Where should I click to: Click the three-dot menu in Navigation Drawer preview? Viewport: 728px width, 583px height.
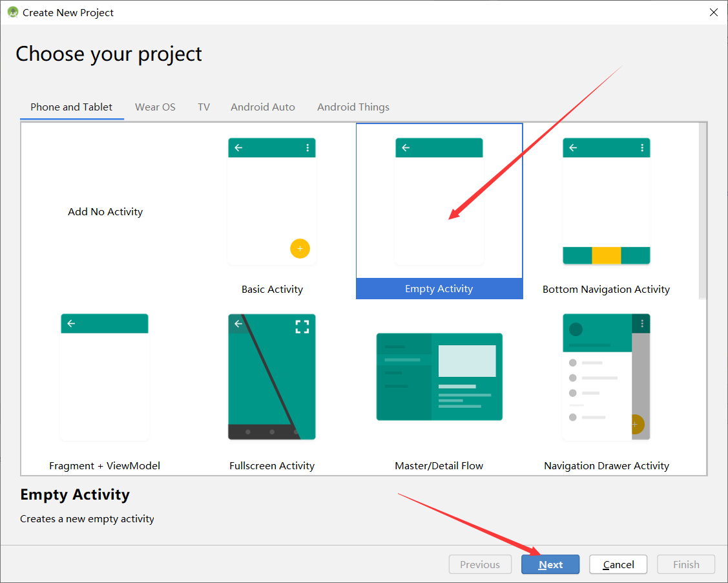click(x=642, y=323)
